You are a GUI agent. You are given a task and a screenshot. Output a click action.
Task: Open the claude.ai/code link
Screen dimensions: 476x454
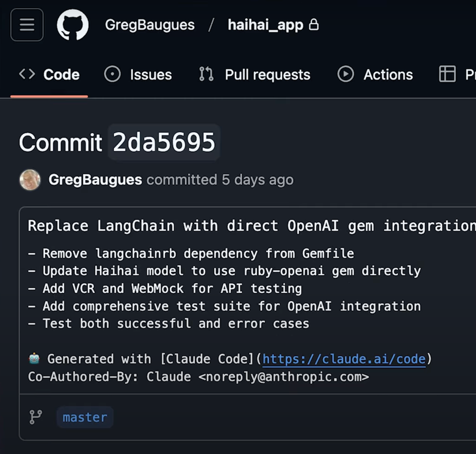(344, 358)
